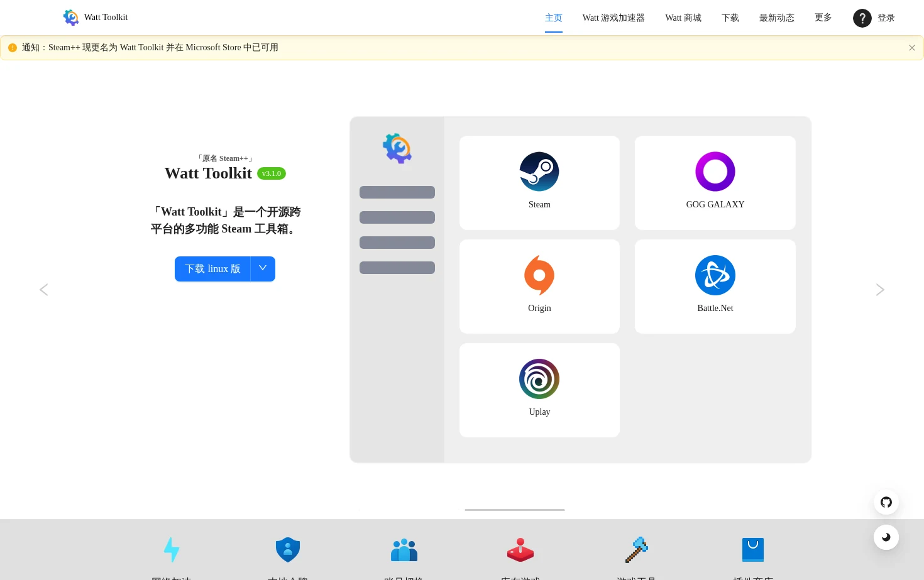The image size is (924, 580).
Task: Click the 登录 login link
Action: (886, 18)
